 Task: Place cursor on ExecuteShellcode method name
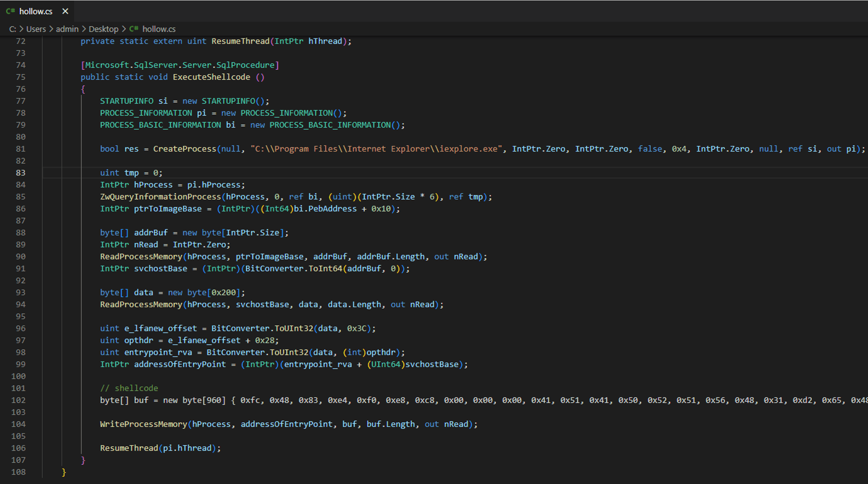(211, 77)
